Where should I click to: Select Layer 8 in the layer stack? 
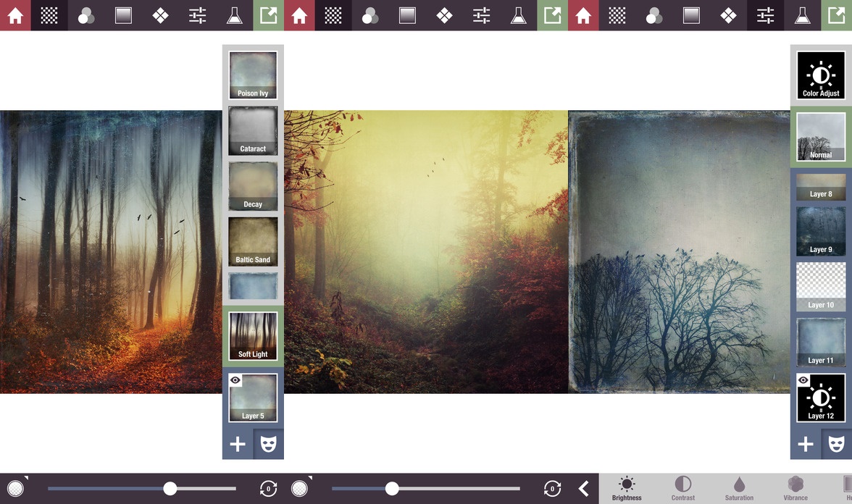(820, 187)
